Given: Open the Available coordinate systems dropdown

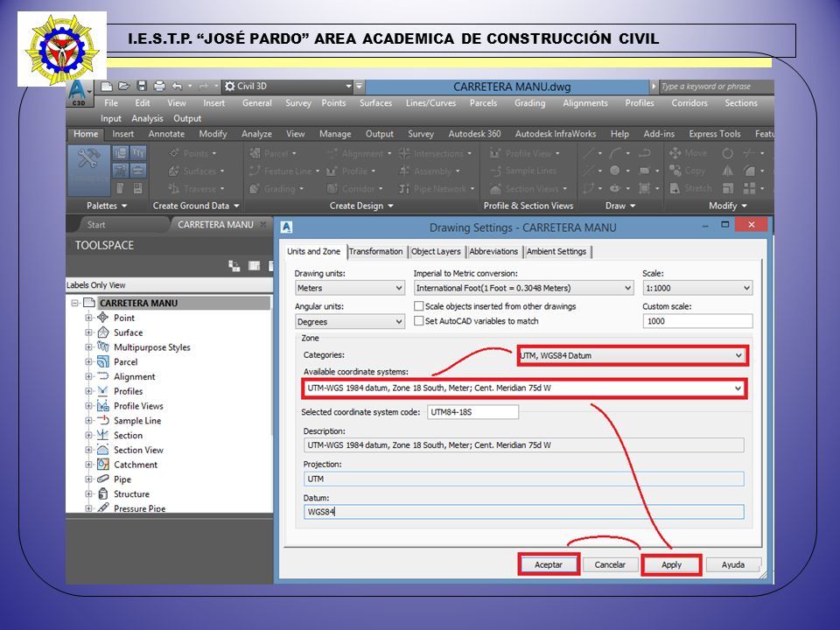Looking at the screenshot, I should pos(524,388).
